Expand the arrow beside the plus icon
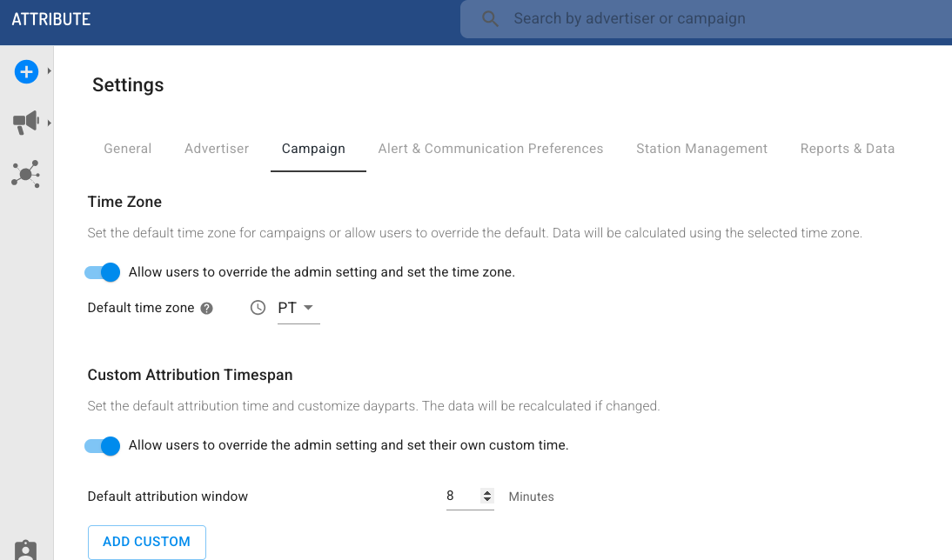The width and height of the screenshot is (952, 560). tap(50, 71)
